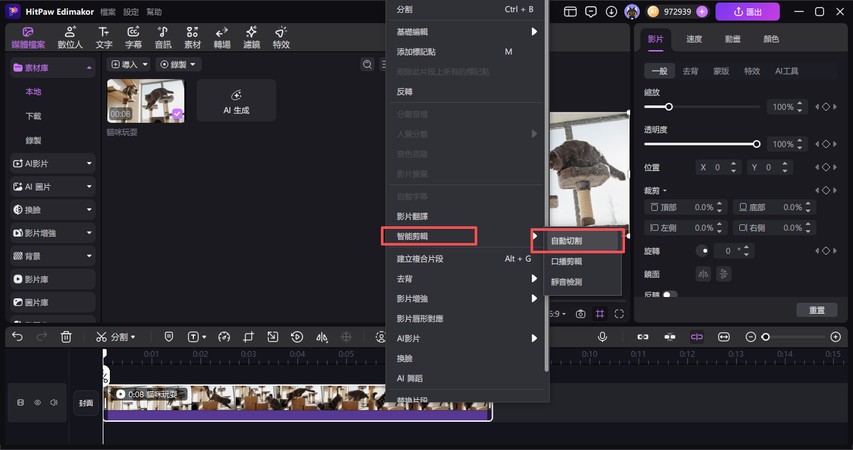The width and height of the screenshot is (853, 450).
Task: Add a keyframe for 旋轉 with diamond
Action: click(x=826, y=251)
